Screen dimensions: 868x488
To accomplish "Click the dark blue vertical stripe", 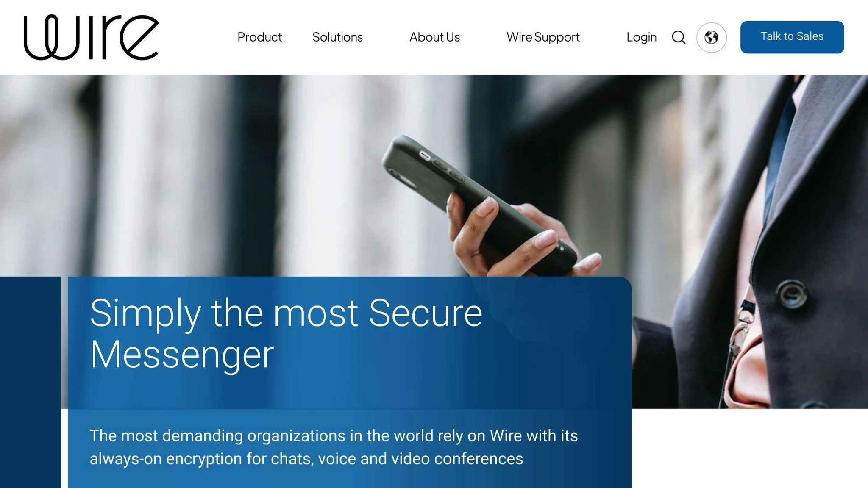I will click(31, 382).
